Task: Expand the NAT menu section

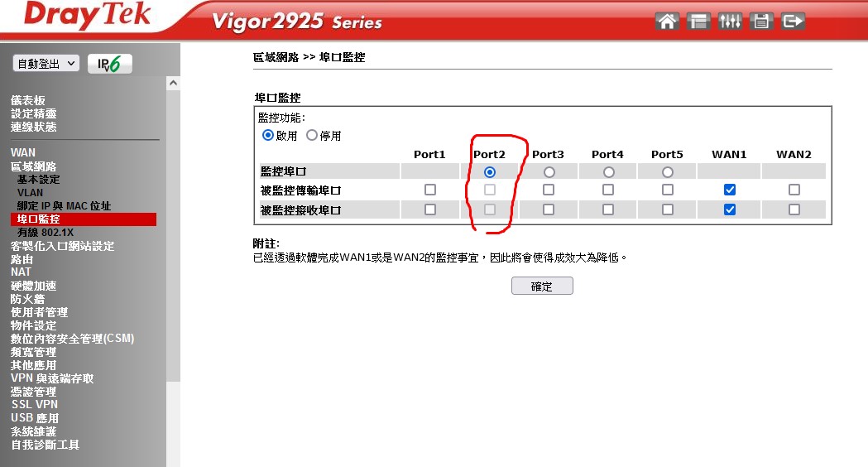Action: point(21,272)
